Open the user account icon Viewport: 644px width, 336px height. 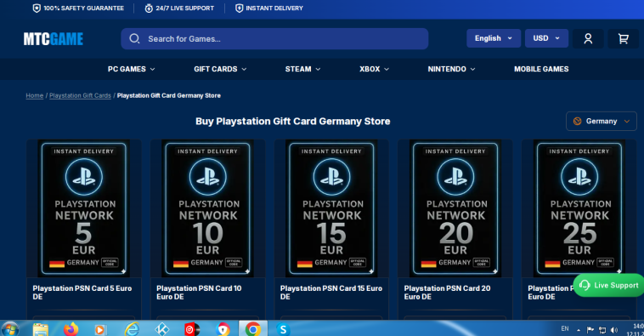[588, 38]
